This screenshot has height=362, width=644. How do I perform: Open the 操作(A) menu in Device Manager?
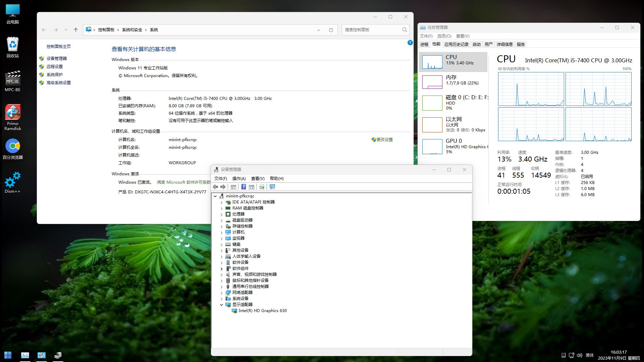239,178
